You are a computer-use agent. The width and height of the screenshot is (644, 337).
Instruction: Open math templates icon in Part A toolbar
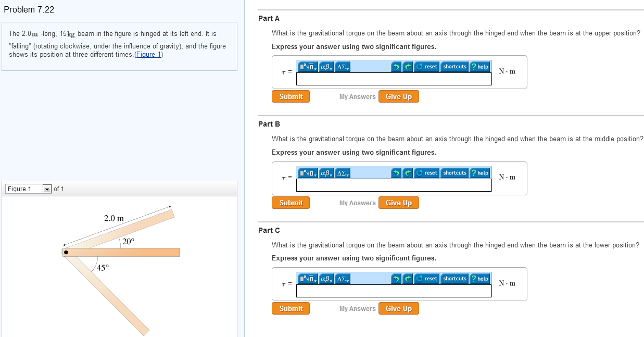pyautogui.click(x=307, y=67)
